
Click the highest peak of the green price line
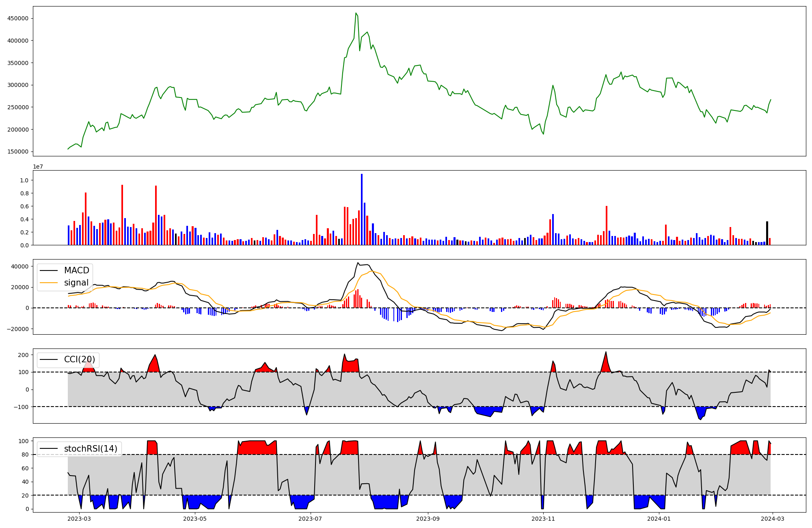click(x=356, y=13)
